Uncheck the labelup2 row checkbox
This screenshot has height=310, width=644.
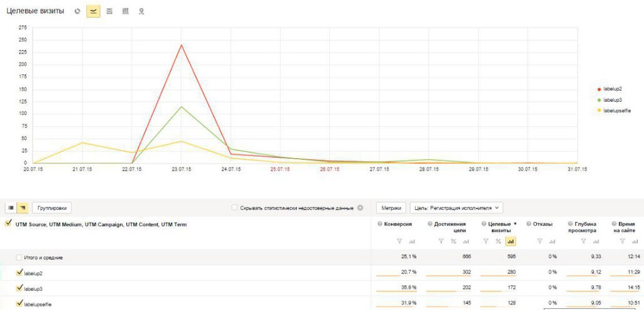[x=19, y=272]
